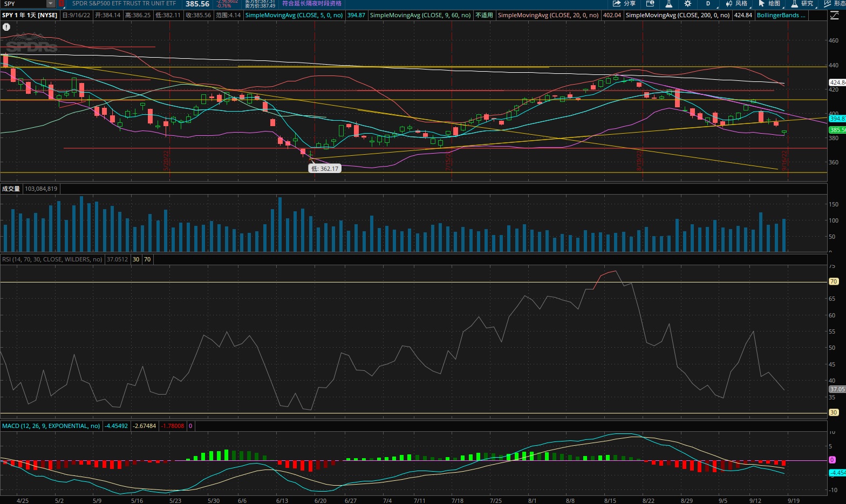Open the 风格 style menu
This screenshot has width=846, height=504.
(736, 4)
